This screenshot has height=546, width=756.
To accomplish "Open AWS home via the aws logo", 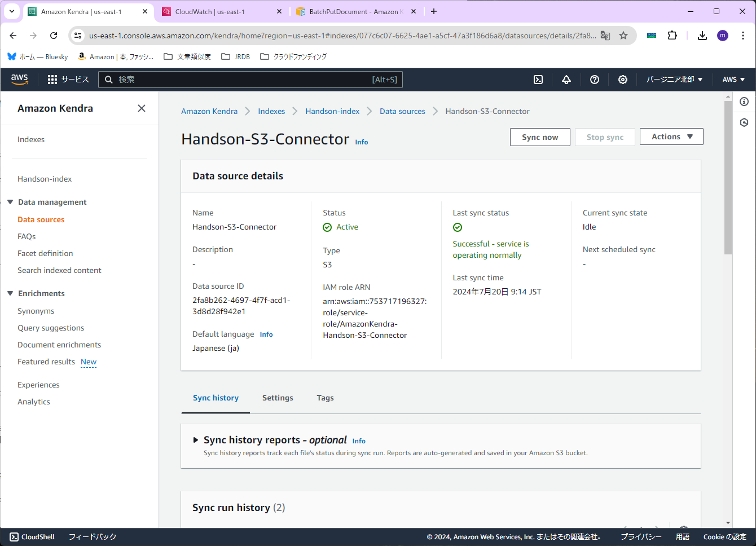I will click(x=19, y=80).
